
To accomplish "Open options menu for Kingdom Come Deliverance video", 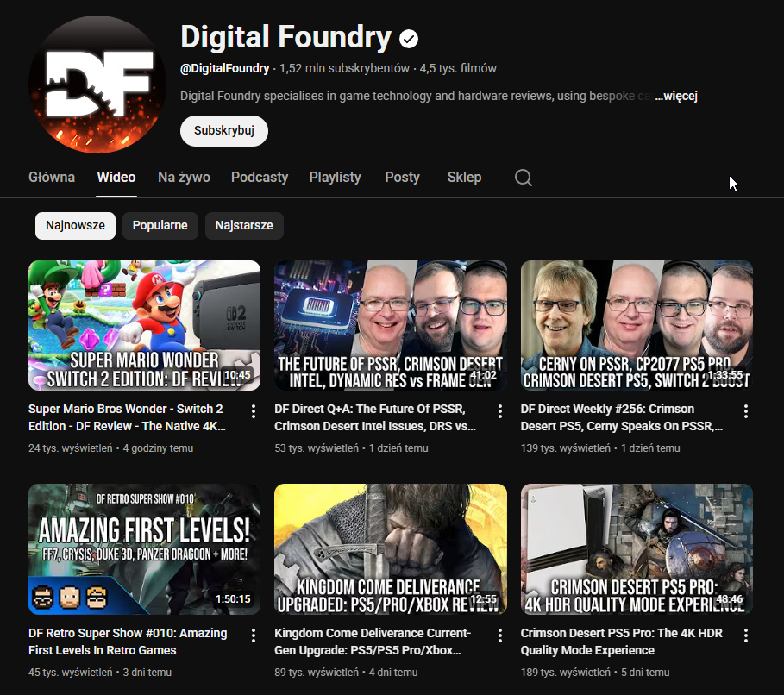I will (500, 636).
